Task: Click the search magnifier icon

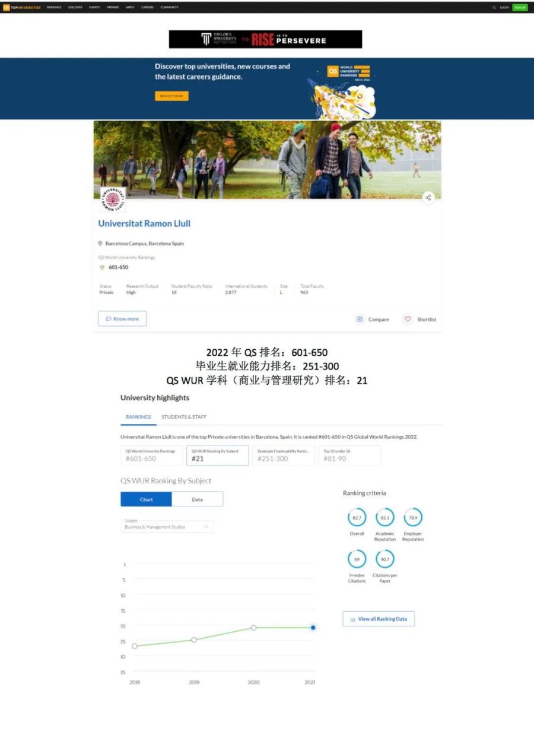Action: [494, 7]
